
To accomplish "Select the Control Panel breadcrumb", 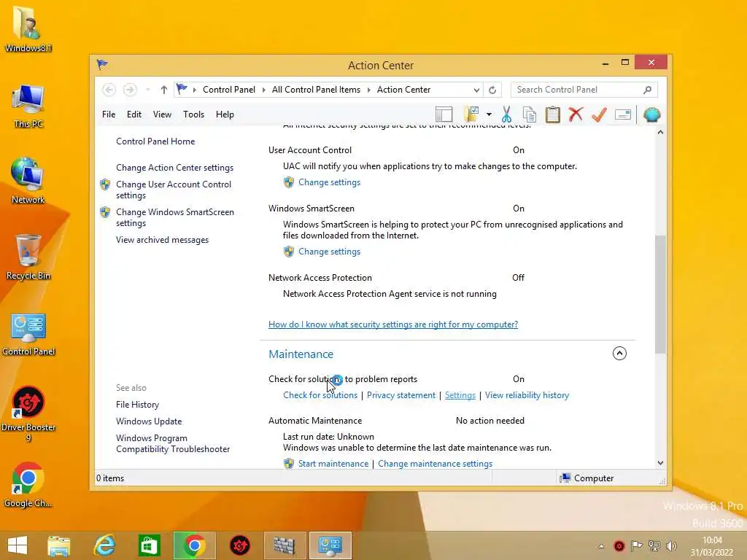I will tap(228, 90).
